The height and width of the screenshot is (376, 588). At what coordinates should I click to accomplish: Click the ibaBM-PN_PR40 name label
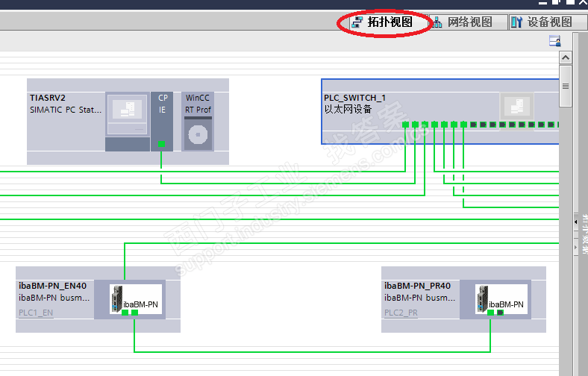(417, 286)
